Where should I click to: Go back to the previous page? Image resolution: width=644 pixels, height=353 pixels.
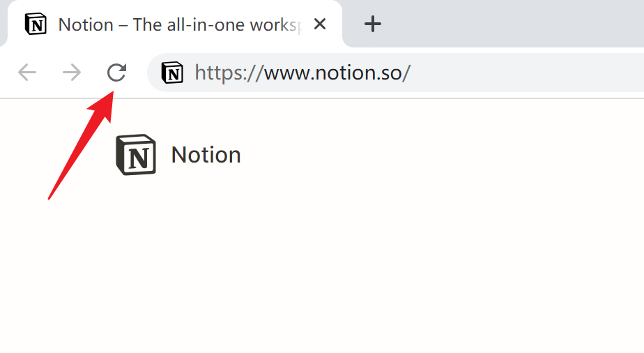pos(27,73)
